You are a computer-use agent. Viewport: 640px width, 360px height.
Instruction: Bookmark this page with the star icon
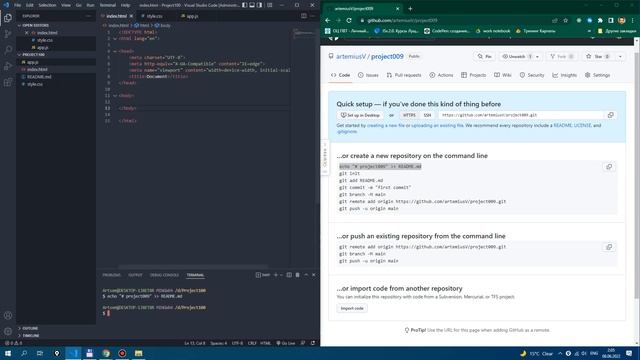pyautogui.click(x=566, y=20)
